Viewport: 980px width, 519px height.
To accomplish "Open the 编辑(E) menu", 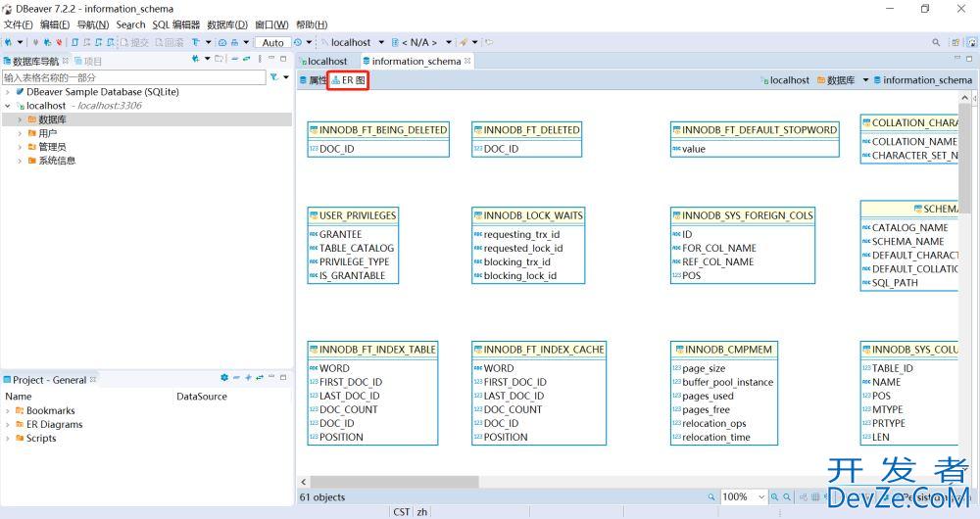I will [x=55, y=24].
